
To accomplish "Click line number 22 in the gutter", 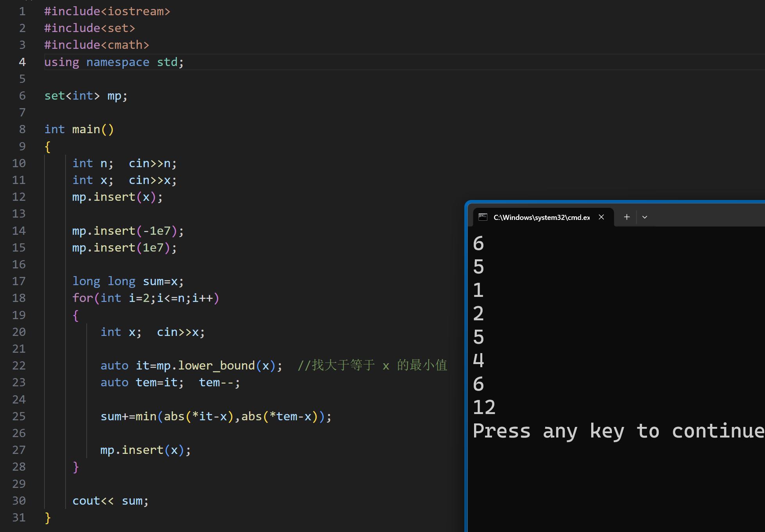I will tap(19, 366).
